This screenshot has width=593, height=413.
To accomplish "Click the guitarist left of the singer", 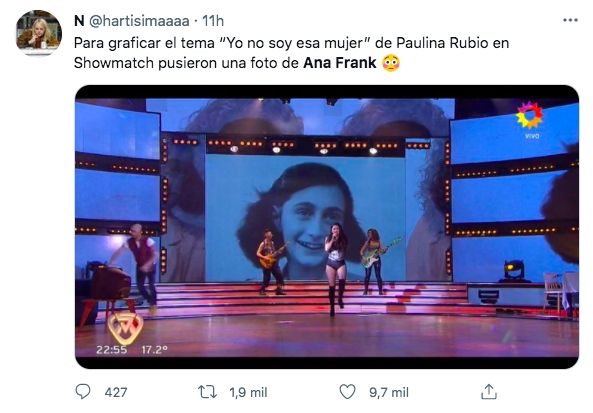I will pos(271,262).
